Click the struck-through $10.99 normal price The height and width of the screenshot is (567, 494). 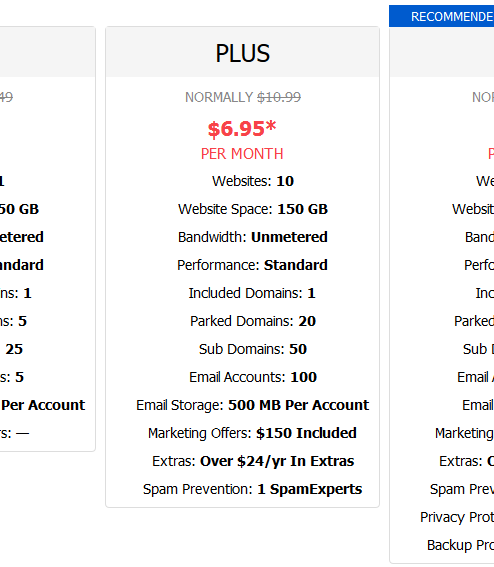pyautogui.click(x=279, y=97)
